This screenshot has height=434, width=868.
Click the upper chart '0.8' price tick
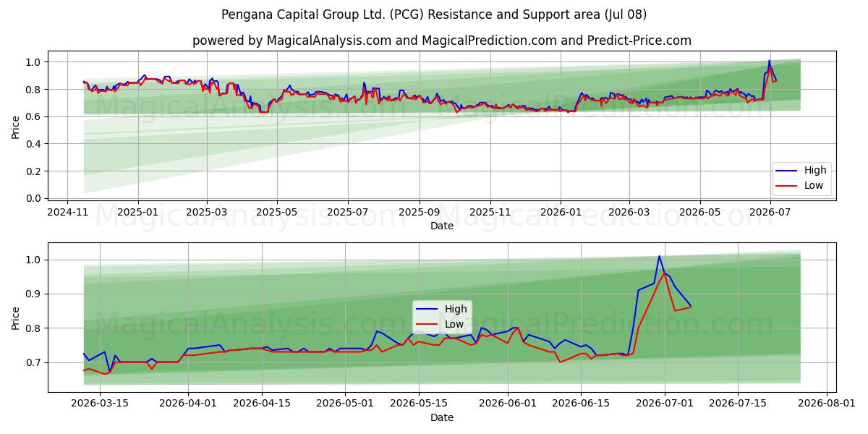35,90
